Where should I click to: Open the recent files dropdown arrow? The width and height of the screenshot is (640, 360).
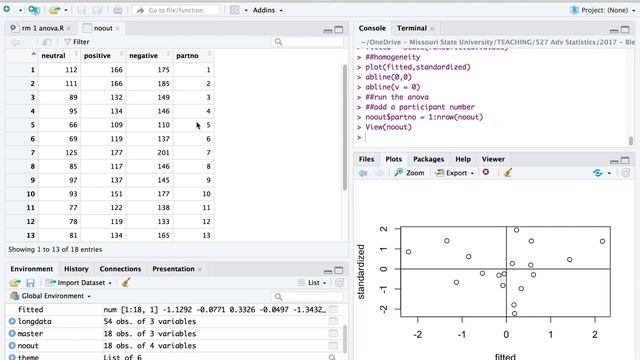66,10
